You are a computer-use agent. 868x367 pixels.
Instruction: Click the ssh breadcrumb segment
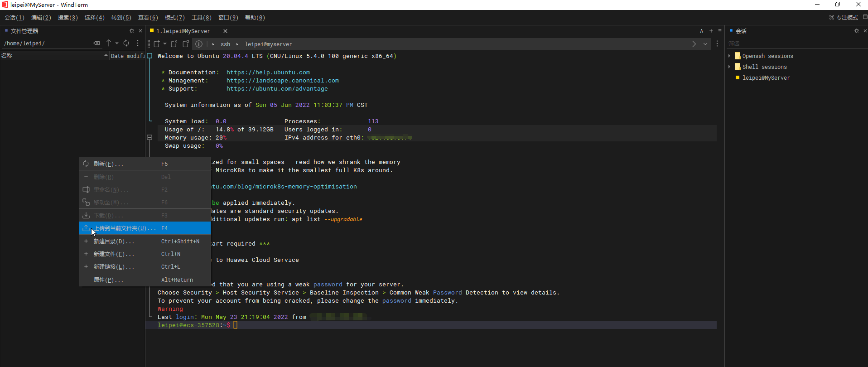click(x=226, y=44)
